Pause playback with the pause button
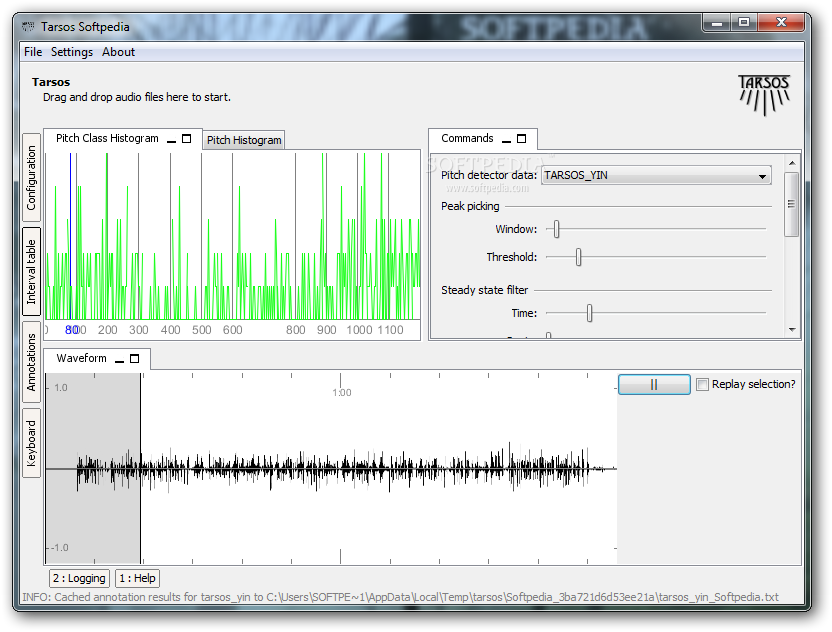 (654, 384)
